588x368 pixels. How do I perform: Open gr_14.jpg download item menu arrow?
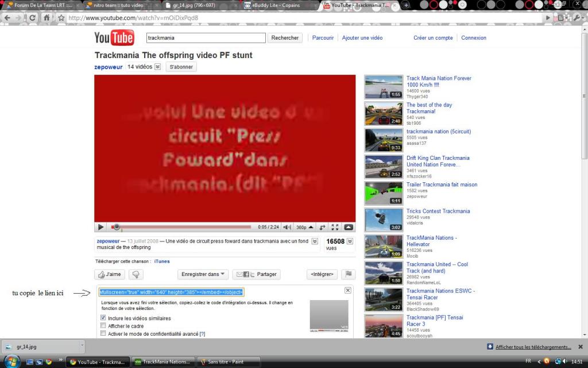pyautogui.click(x=82, y=346)
